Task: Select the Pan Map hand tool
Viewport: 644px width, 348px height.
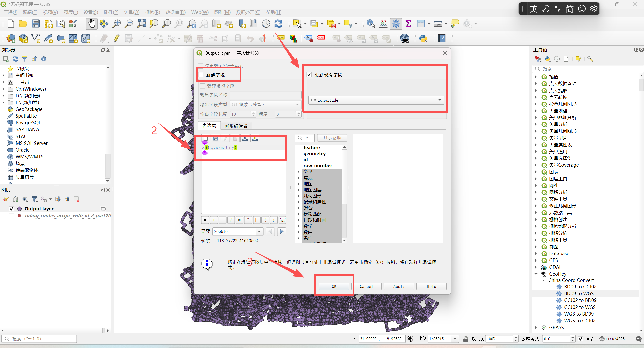Action: point(91,24)
